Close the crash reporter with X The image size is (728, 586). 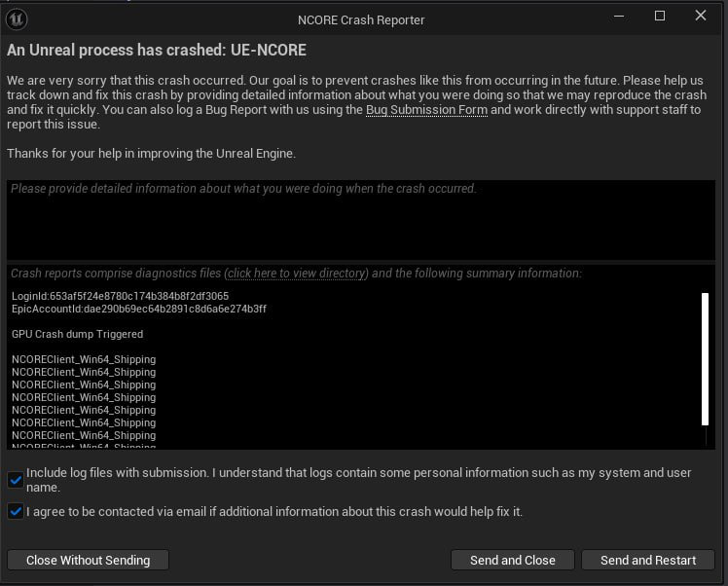coord(702,17)
